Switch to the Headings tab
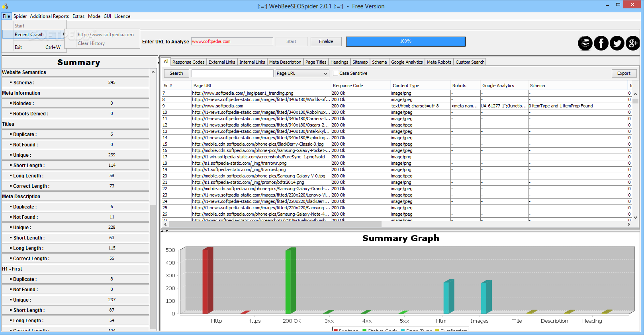The width and height of the screenshot is (644, 335). [x=339, y=62]
